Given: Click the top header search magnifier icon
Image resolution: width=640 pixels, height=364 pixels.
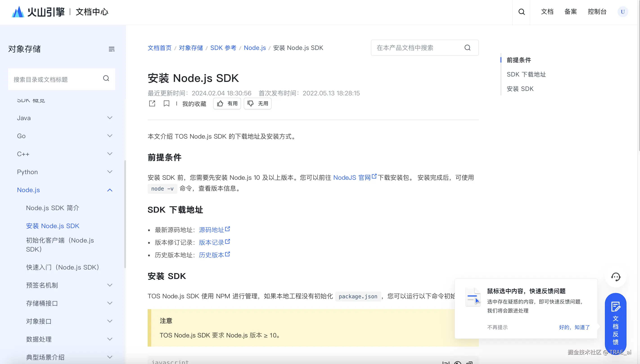Looking at the screenshot, I should coord(521,12).
